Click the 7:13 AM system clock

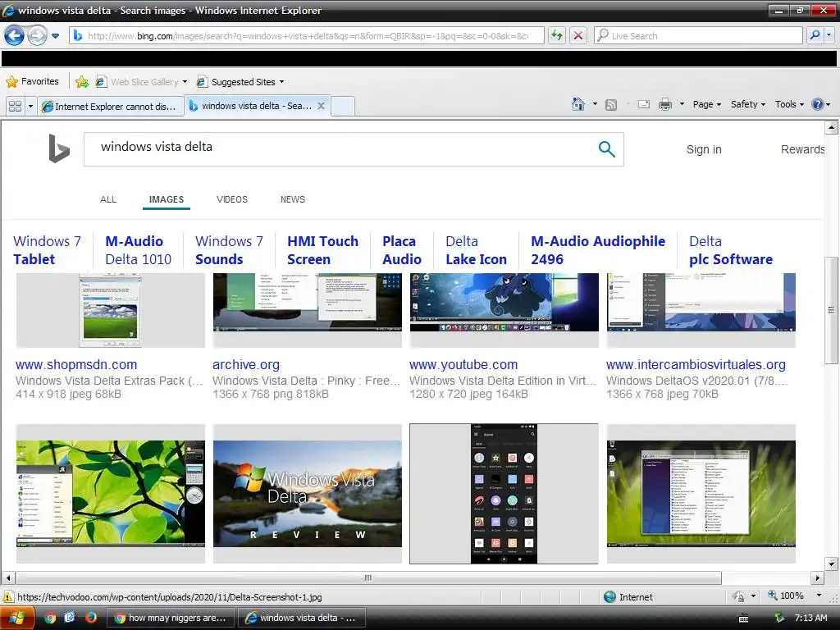(810, 618)
